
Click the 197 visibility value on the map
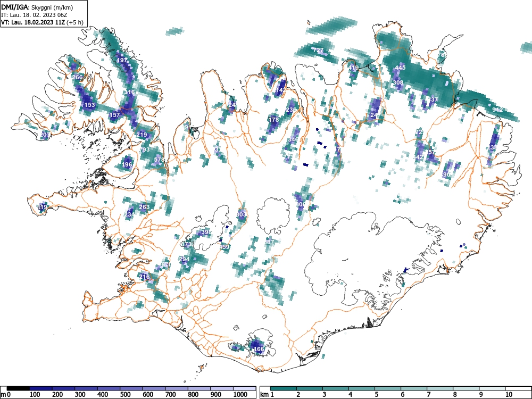122,61
